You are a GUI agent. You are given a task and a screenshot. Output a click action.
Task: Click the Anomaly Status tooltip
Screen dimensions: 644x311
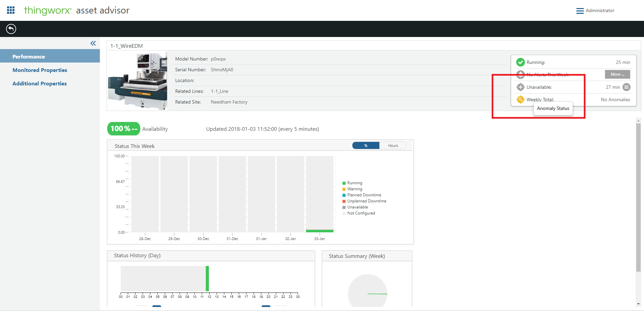[x=553, y=109]
